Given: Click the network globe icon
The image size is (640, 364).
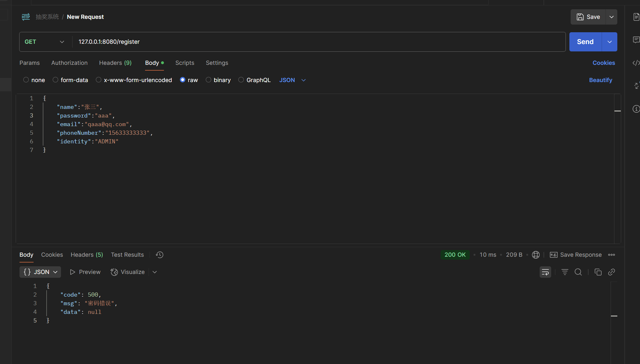Looking at the screenshot, I should 536,255.
